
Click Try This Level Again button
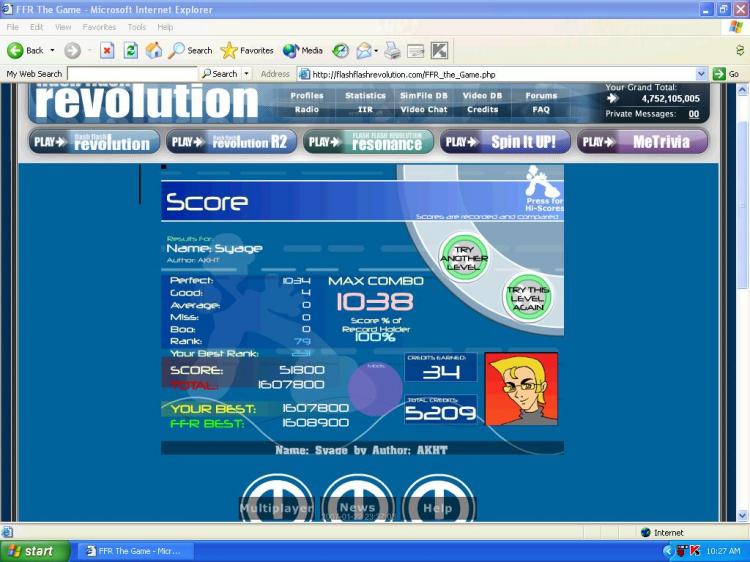[528, 298]
